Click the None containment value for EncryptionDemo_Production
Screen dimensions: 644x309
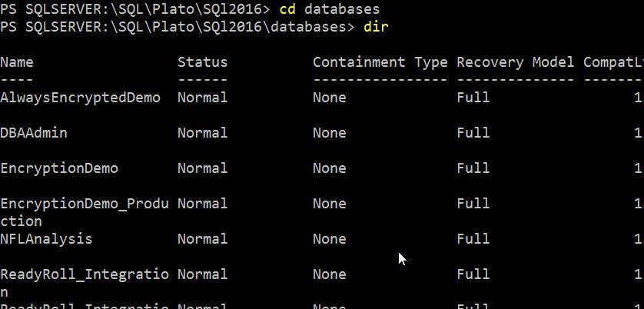click(329, 204)
